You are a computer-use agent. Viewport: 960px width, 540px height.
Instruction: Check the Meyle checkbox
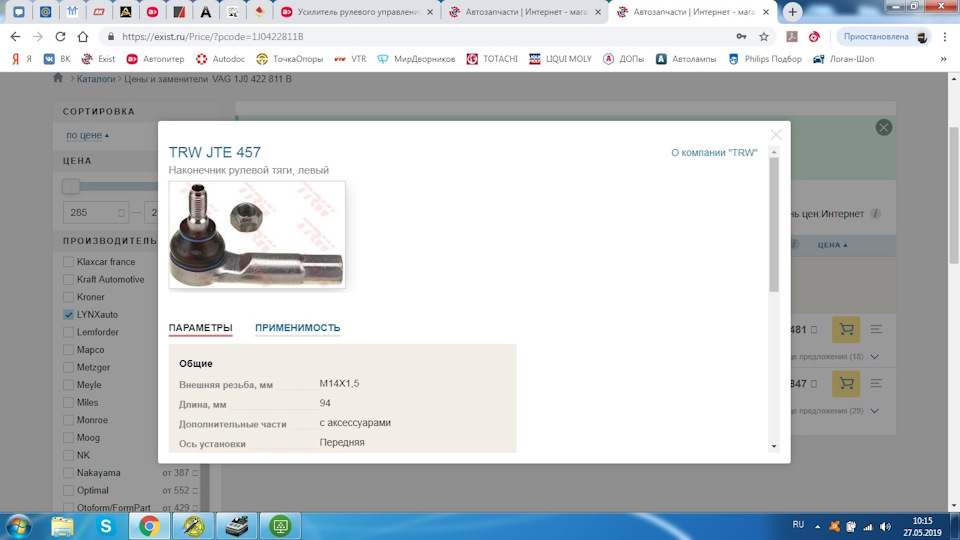(68, 385)
